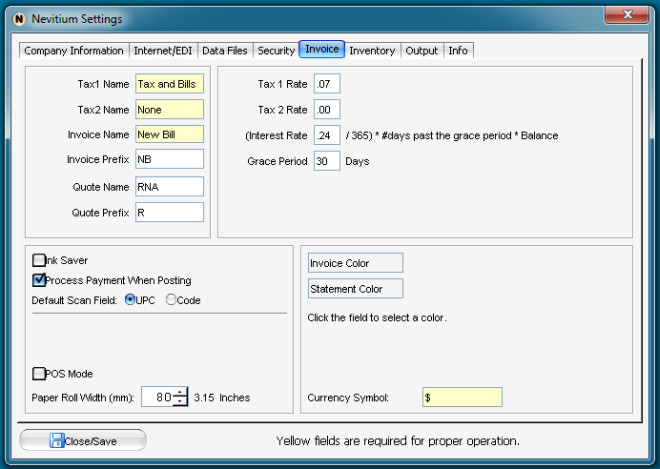The width and height of the screenshot is (660, 469).
Task: Close the Nevitium Settings window
Action: tap(627, 15)
